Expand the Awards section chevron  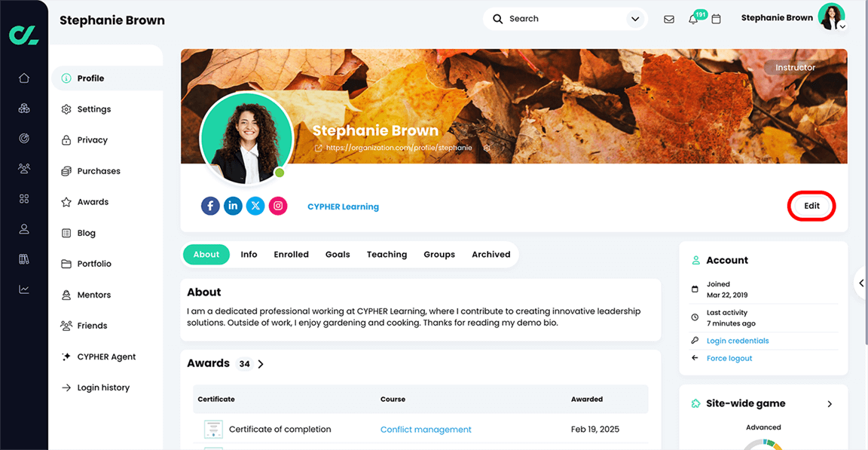pyautogui.click(x=261, y=364)
